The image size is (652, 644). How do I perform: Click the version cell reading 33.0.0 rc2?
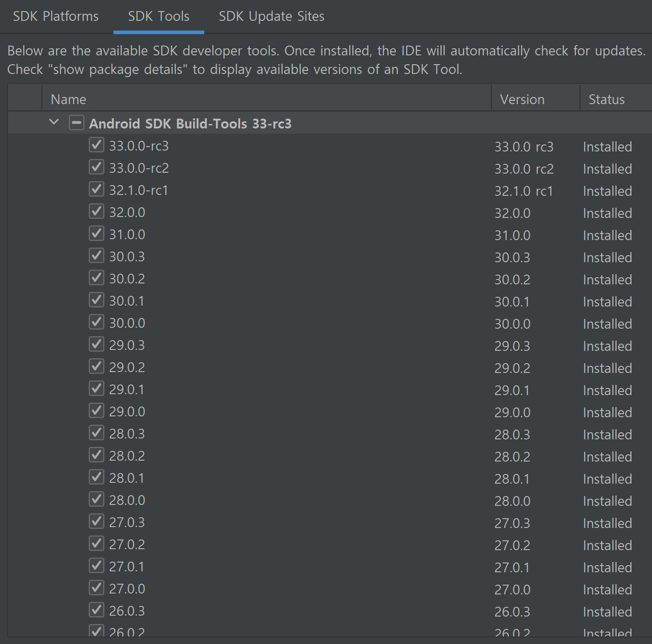[524, 169]
